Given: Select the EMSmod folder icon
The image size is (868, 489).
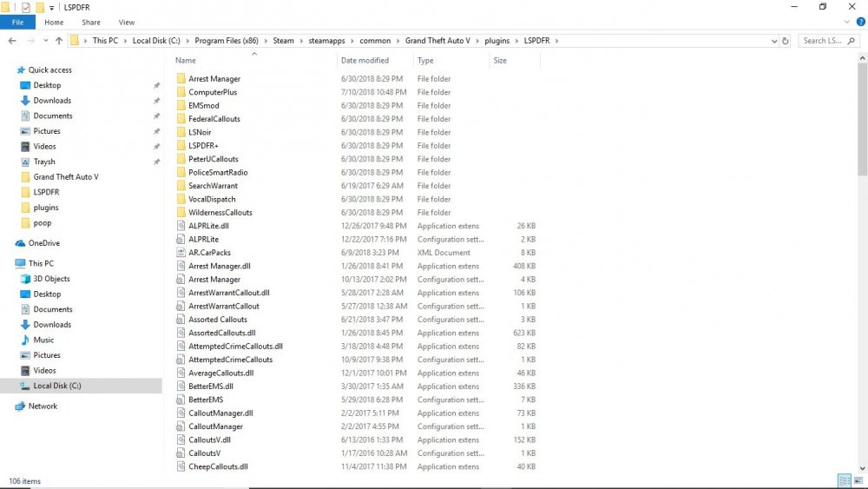Looking at the screenshot, I should tap(181, 105).
